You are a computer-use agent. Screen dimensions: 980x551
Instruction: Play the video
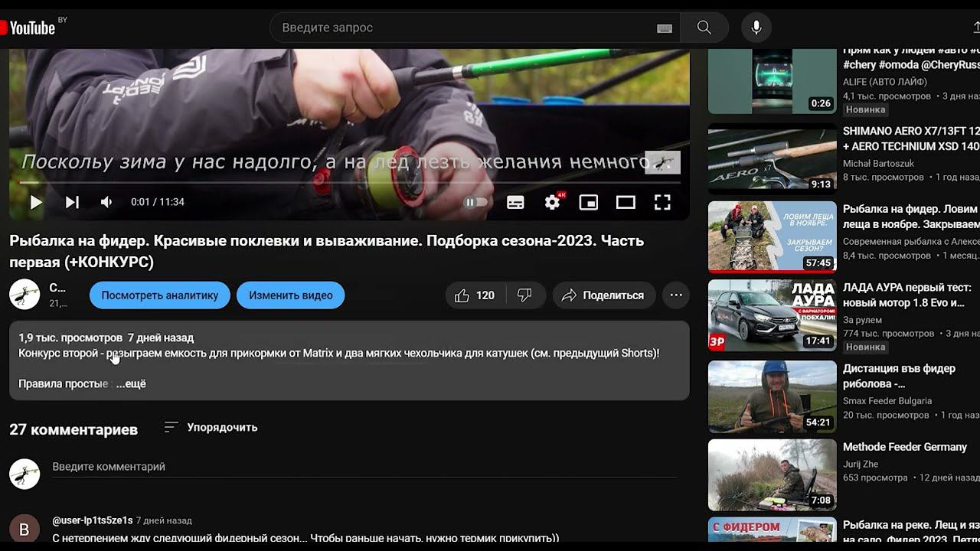35,202
